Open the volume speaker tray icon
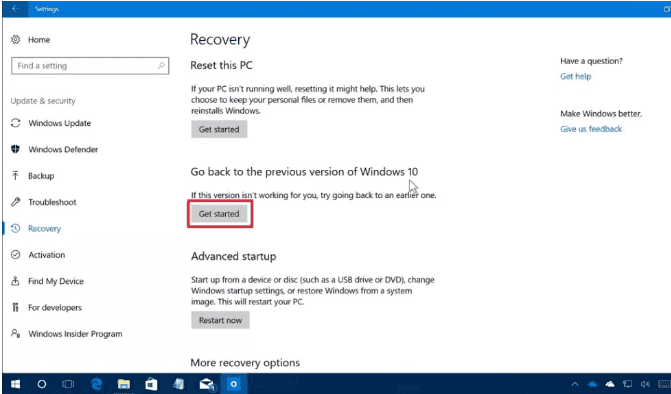Screen dimensions: 671x394 pyautogui.click(x=644, y=384)
